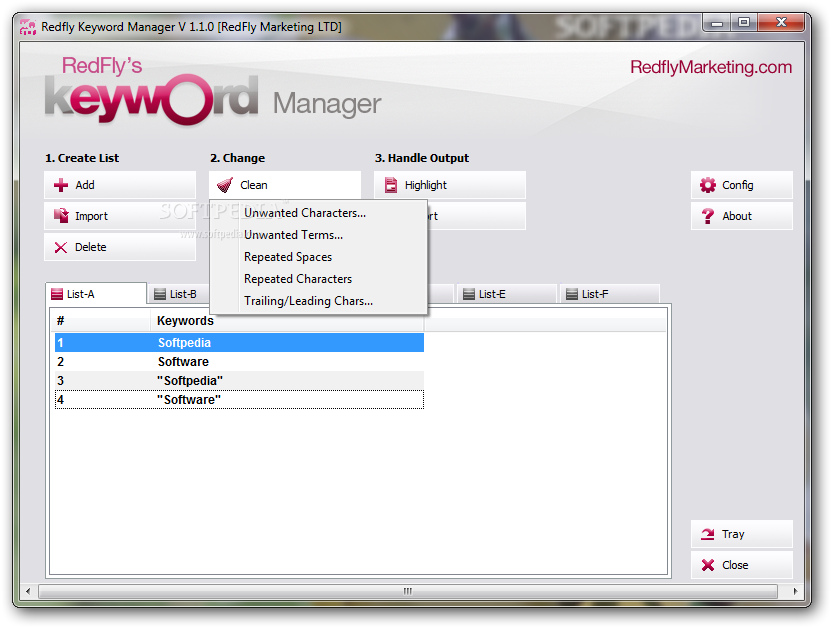Image resolution: width=832 pixels, height=628 pixels.
Task: Open the Add button under Create List
Action: click(120, 185)
